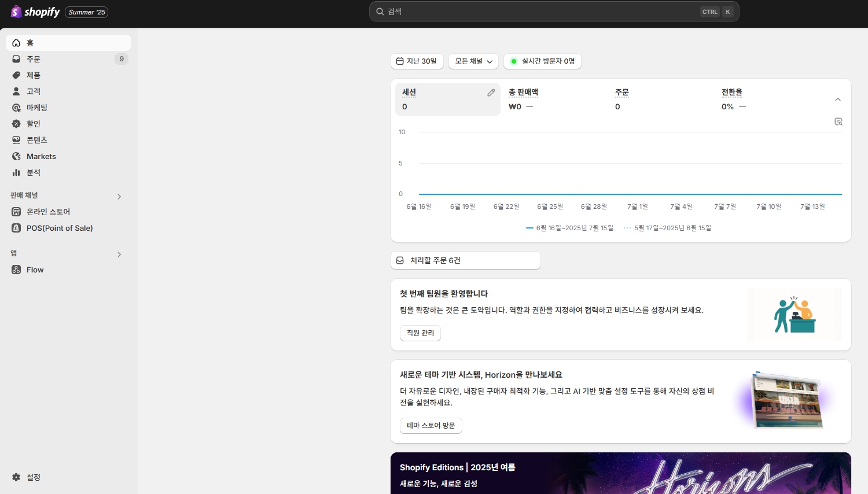Click the 직원 관리 button

[420, 333]
